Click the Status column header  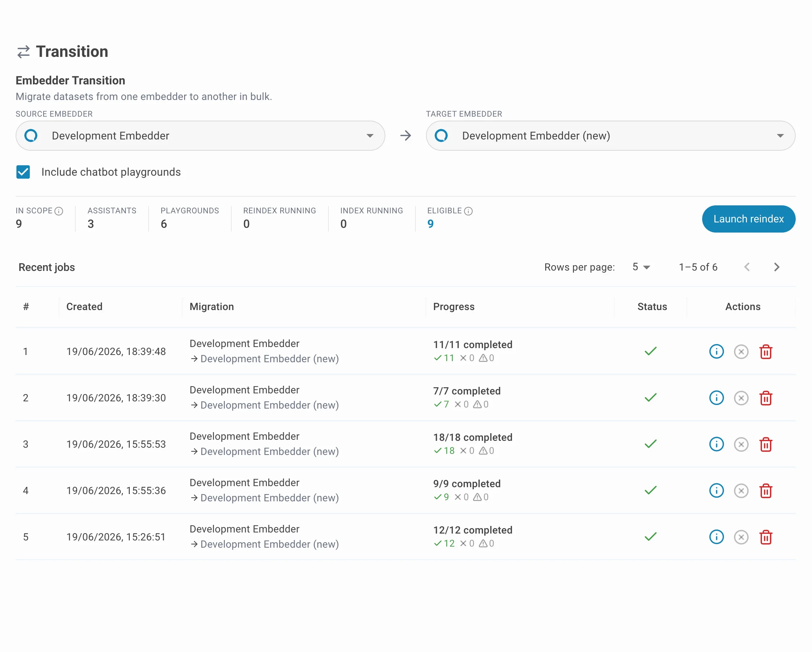(x=652, y=307)
